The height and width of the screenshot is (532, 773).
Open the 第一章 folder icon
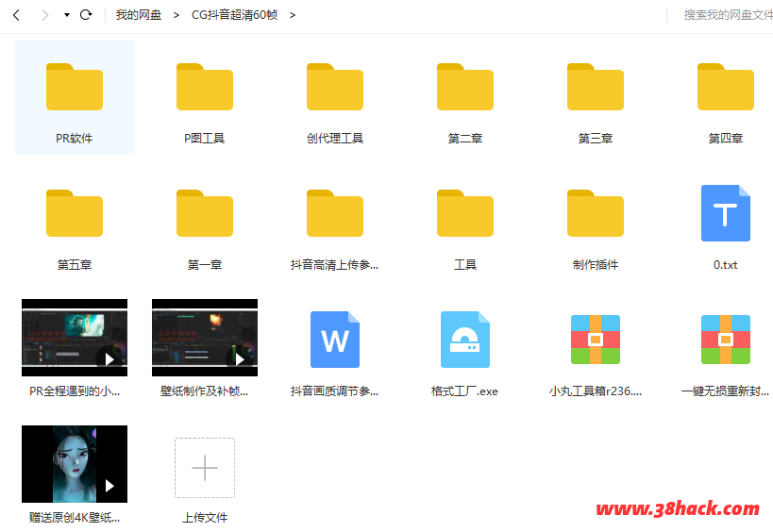[205, 213]
